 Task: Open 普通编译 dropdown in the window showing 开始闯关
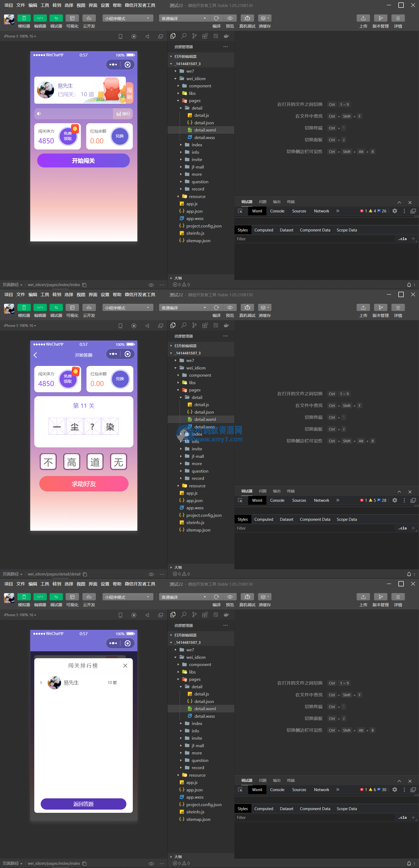coord(184,18)
